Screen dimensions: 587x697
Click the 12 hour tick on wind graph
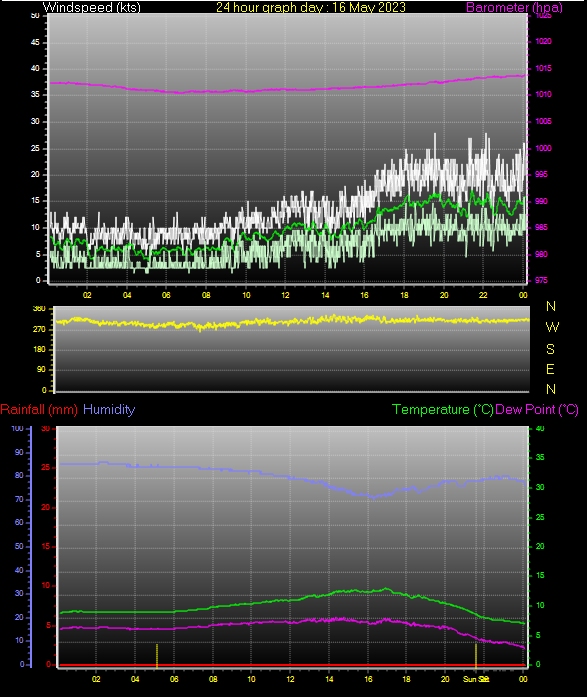[285, 295]
